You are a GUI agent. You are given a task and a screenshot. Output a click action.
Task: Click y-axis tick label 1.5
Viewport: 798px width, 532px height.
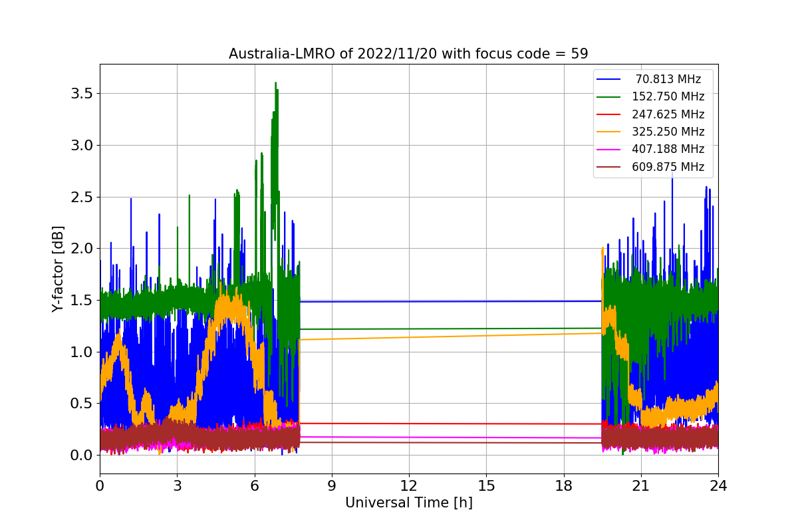click(x=81, y=300)
